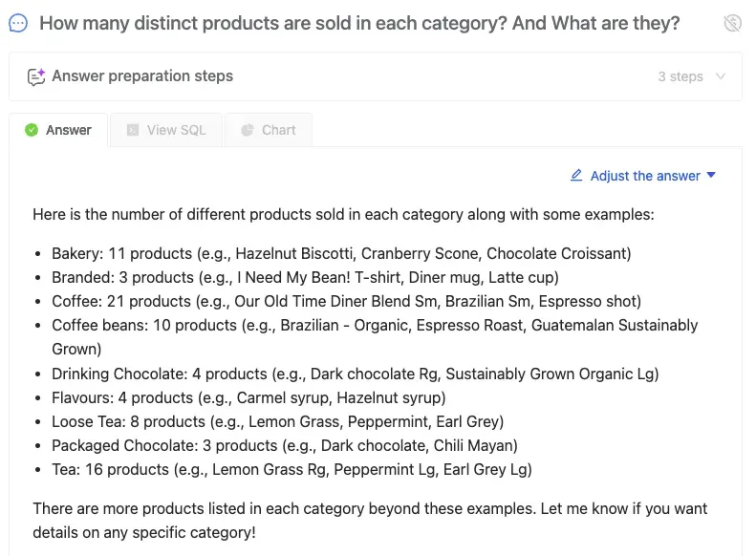Click the Coffee: 21 products list item
The image size is (756, 556).
pyautogui.click(x=346, y=301)
